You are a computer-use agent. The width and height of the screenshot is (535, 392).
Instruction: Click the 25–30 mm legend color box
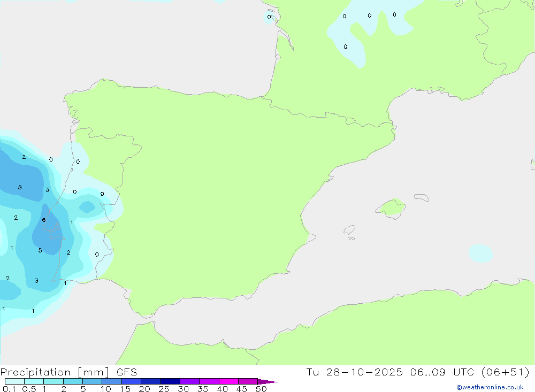[x=170, y=381]
